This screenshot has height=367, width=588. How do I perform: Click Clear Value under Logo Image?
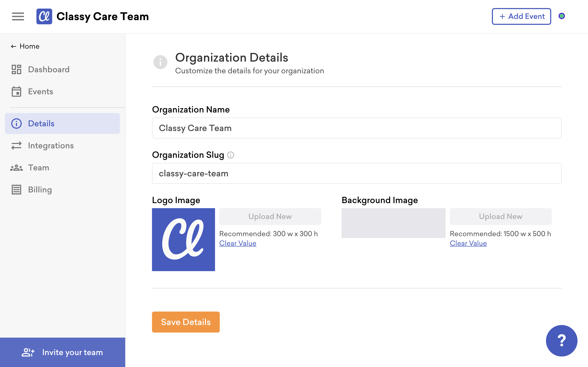pyautogui.click(x=238, y=243)
